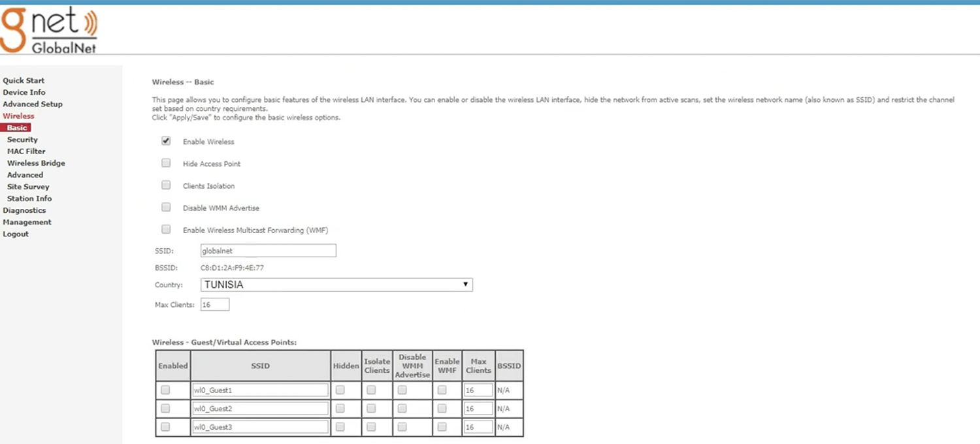Tick the Disable WMM Advertise checkbox
980x444 pixels.
tap(166, 208)
